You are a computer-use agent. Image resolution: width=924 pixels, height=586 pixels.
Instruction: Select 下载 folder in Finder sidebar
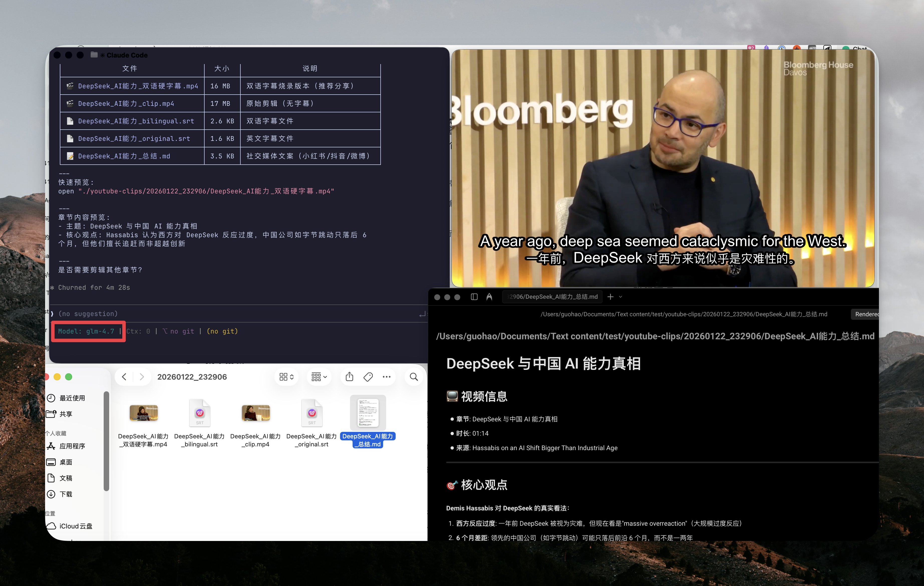66,494
